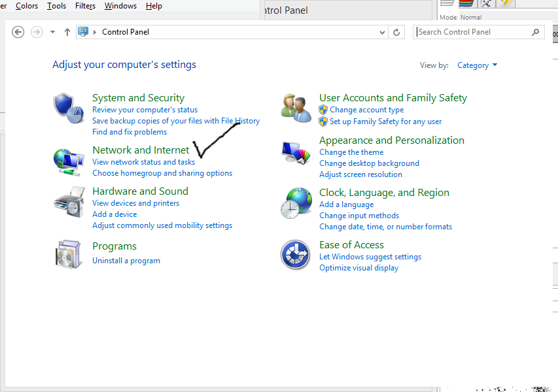Open Ease of Access category
The height and width of the screenshot is (392, 558).
(351, 245)
